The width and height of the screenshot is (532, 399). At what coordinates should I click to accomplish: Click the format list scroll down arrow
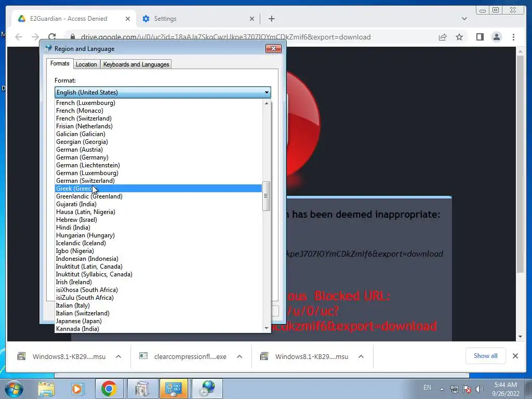267,328
